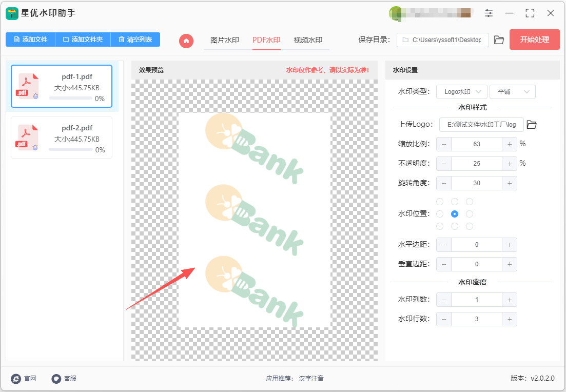This screenshot has height=392, width=566.
Task: Increase the 旋转角度 rotation value
Action: tap(510, 183)
